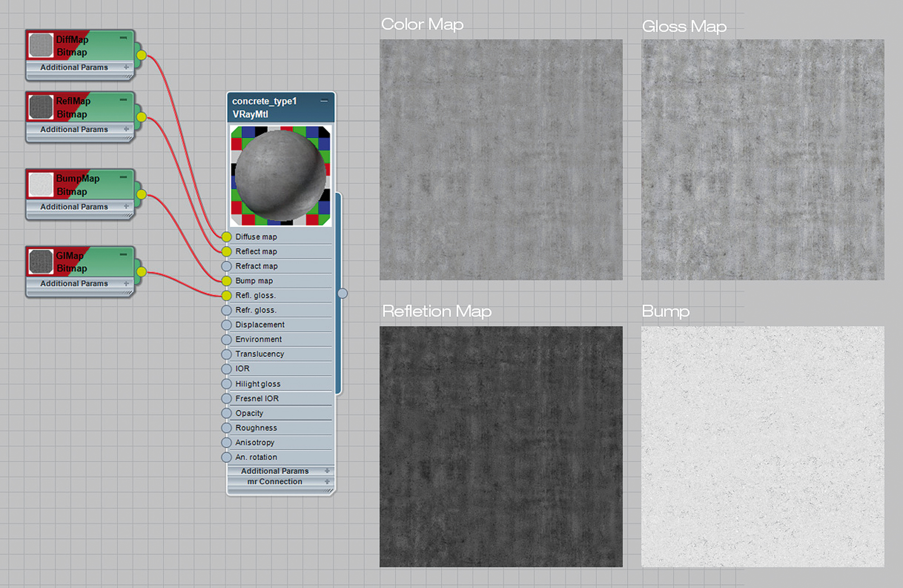Click the DiffMap bitmap thumbnail icon

[41, 46]
